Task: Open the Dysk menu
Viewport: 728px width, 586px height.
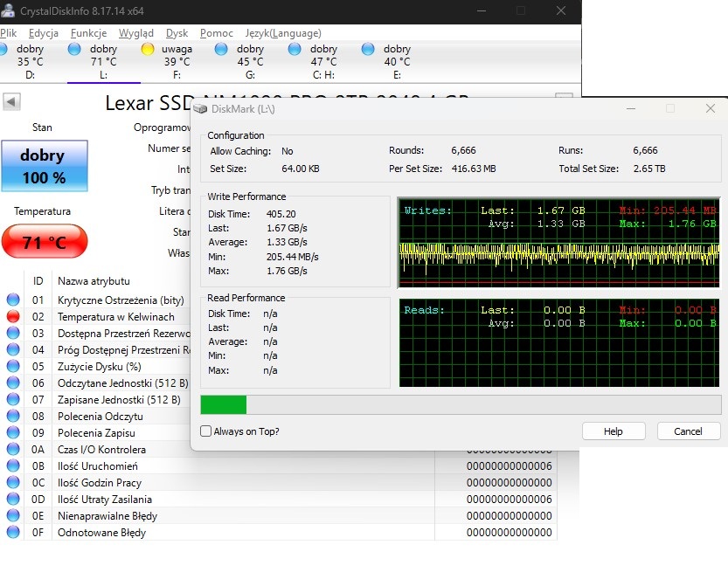Action: click(177, 33)
